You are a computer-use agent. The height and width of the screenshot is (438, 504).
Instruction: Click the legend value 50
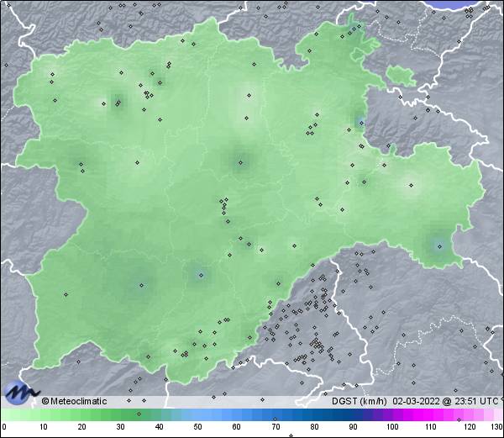point(197,427)
